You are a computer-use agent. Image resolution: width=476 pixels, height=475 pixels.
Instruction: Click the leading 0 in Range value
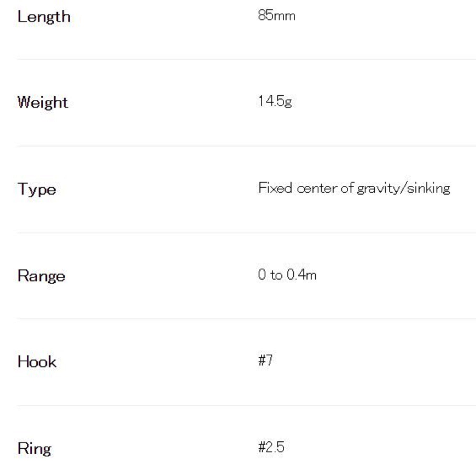tap(262, 274)
